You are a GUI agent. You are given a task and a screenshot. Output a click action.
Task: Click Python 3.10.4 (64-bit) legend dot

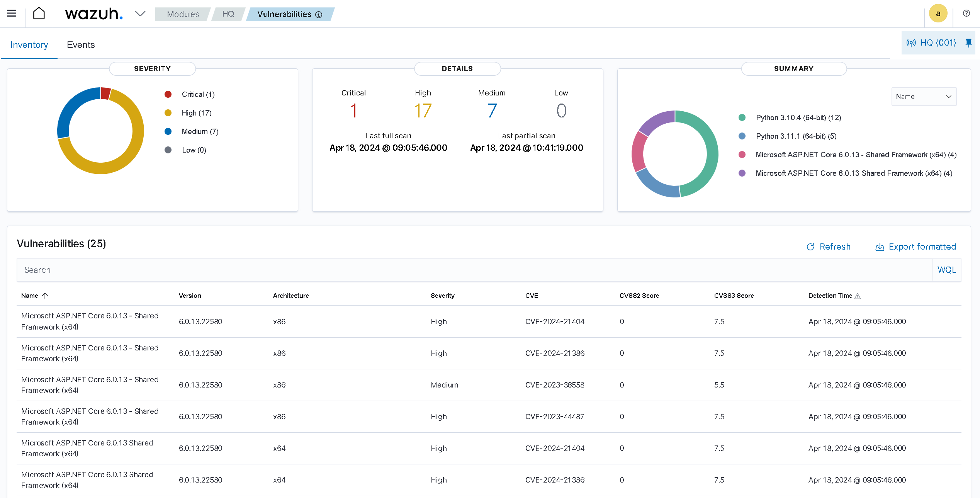tap(742, 117)
